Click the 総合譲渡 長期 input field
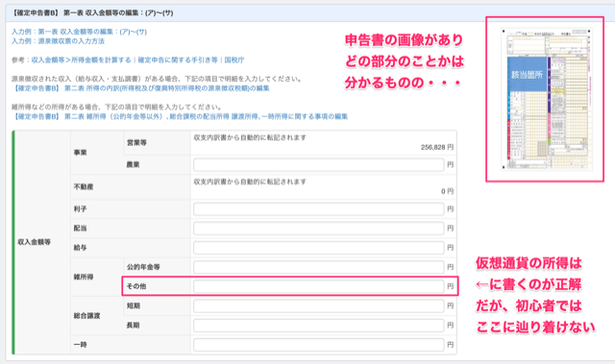 (x=318, y=326)
